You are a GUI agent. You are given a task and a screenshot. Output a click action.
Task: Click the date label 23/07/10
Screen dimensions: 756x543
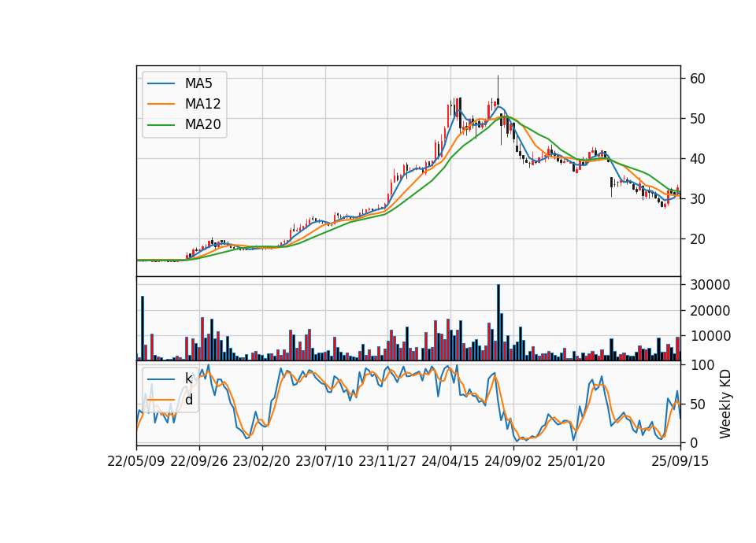pos(324,461)
